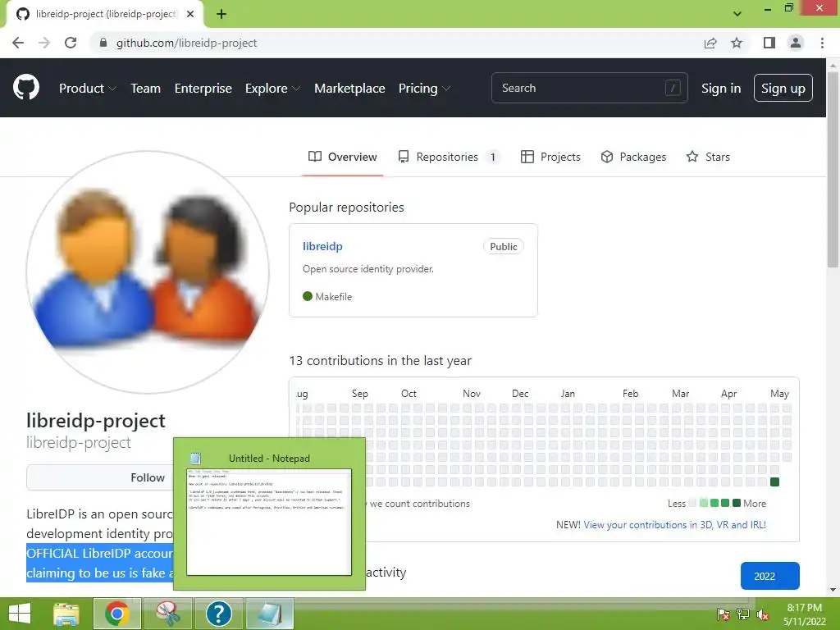Open the libreidp repository link
The height and width of the screenshot is (630, 840).
(322, 246)
